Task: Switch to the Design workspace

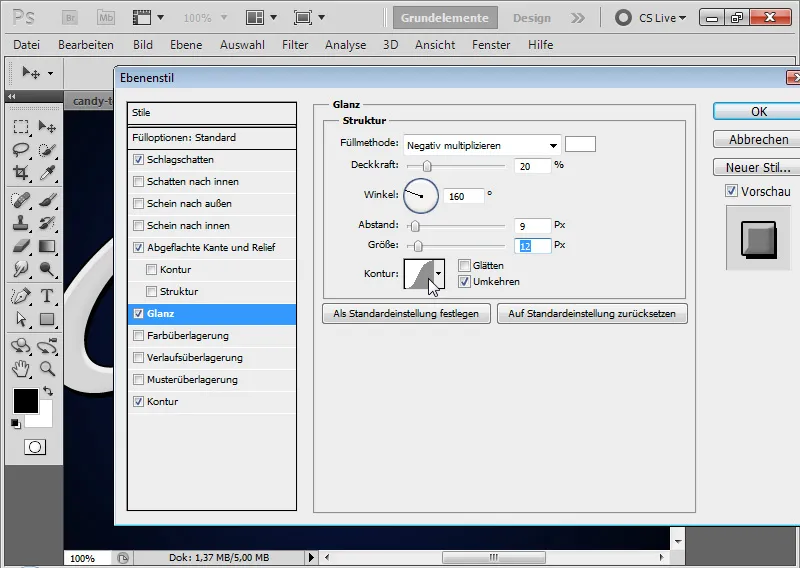Action: coord(532,18)
